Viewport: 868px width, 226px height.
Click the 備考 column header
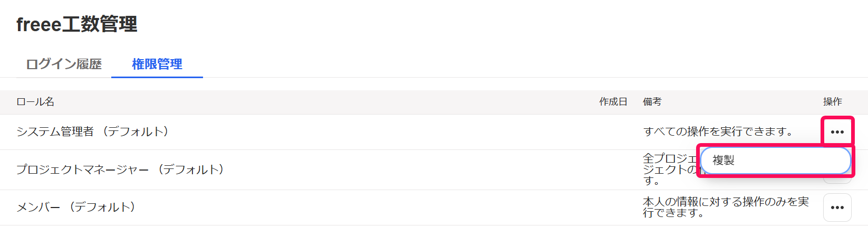point(652,102)
